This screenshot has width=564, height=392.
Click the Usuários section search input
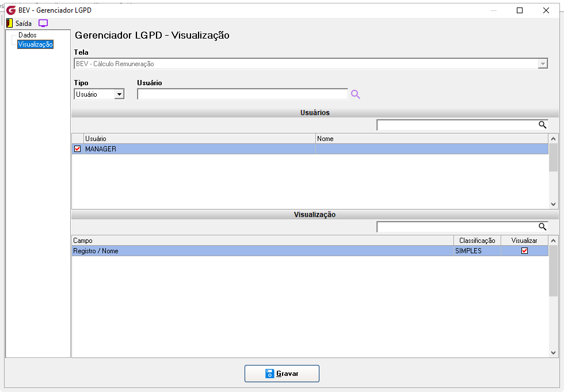coord(457,125)
